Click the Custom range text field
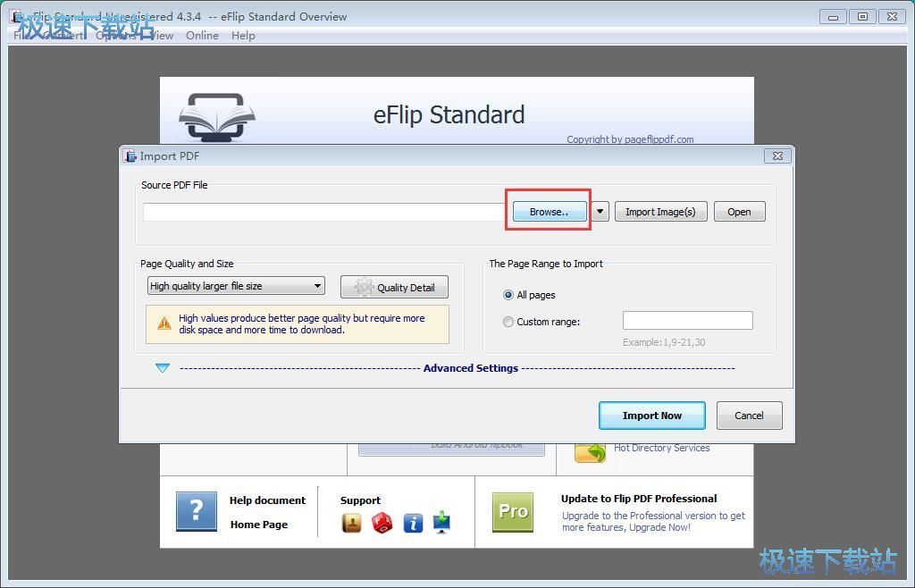Screen dimensions: 915x588 point(687,321)
